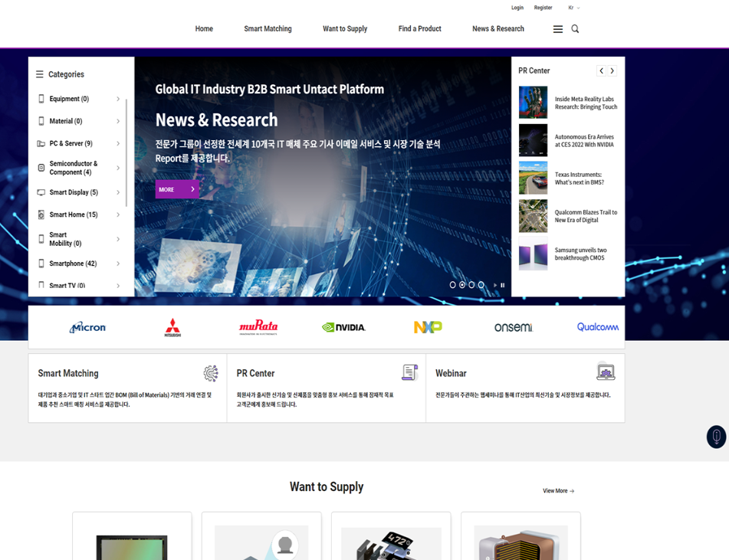729x560 pixels.
Task: Click the Micron brand logo
Action: 88,327
